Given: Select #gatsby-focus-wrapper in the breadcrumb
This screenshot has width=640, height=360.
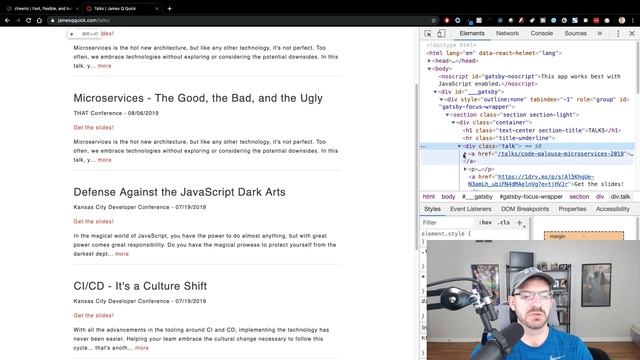Looking at the screenshot, I should click(x=531, y=197).
